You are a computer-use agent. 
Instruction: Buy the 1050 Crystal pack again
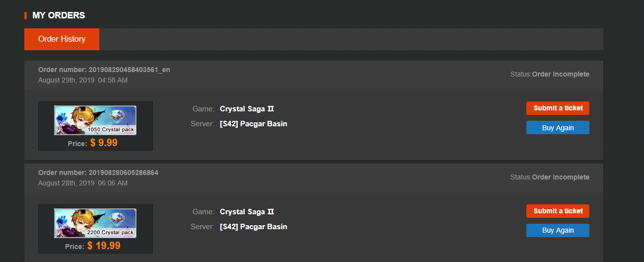pos(558,128)
